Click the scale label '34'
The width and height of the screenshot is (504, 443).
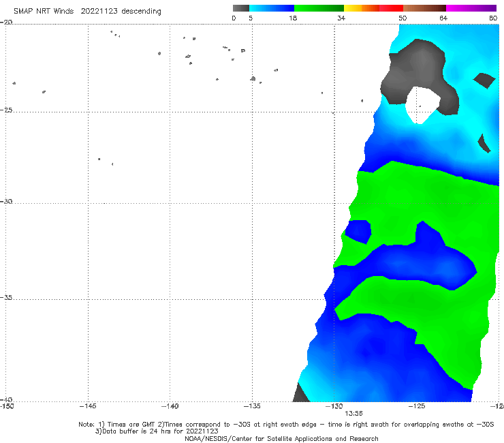pos(341,18)
